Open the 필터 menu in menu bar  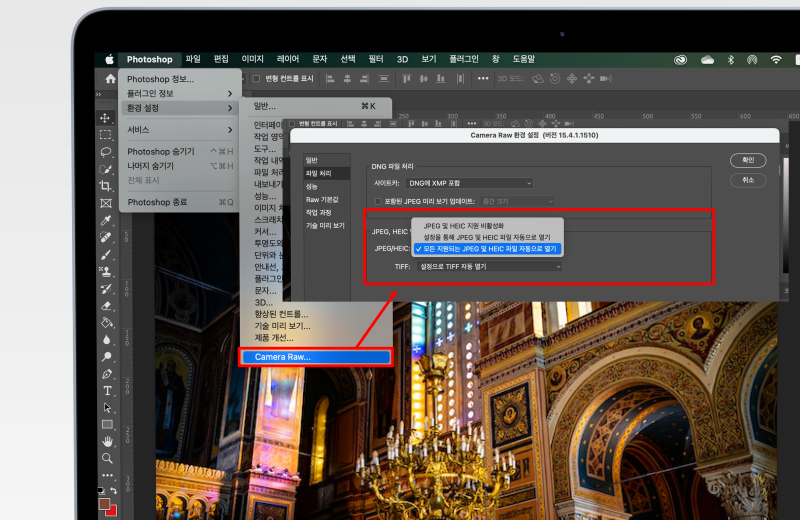376,59
